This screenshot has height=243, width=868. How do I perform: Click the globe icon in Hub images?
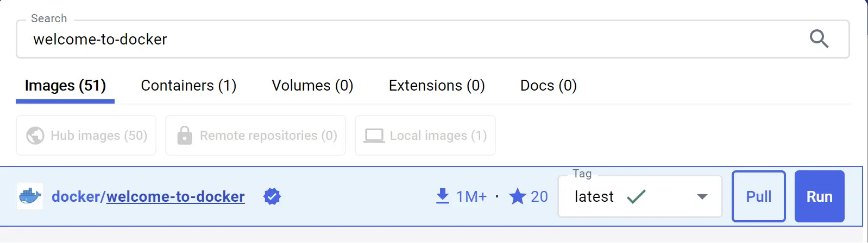(35, 136)
